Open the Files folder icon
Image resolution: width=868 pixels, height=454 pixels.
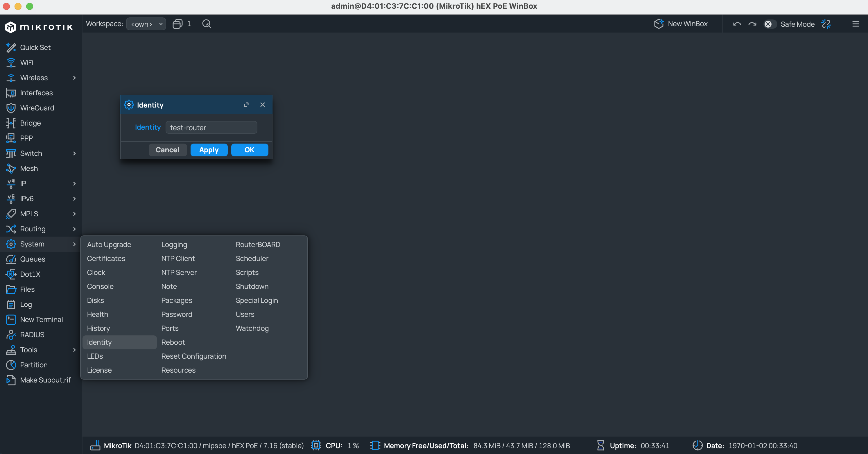point(11,289)
